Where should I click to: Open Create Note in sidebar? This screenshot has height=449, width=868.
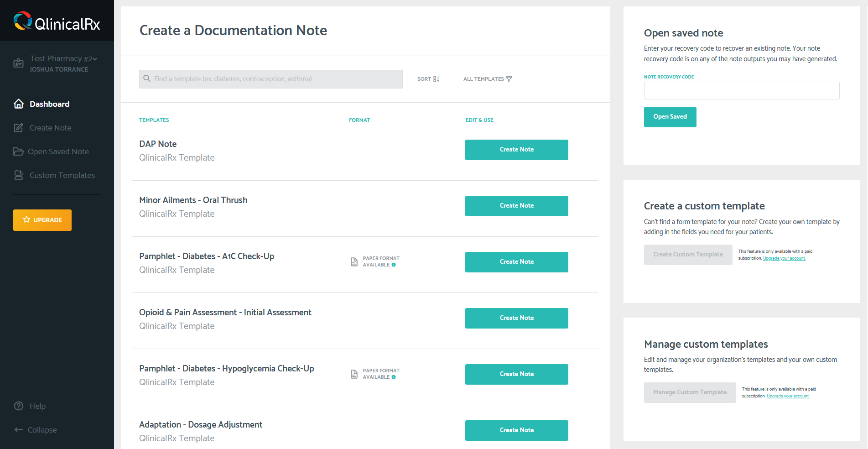tap(51, 128)
